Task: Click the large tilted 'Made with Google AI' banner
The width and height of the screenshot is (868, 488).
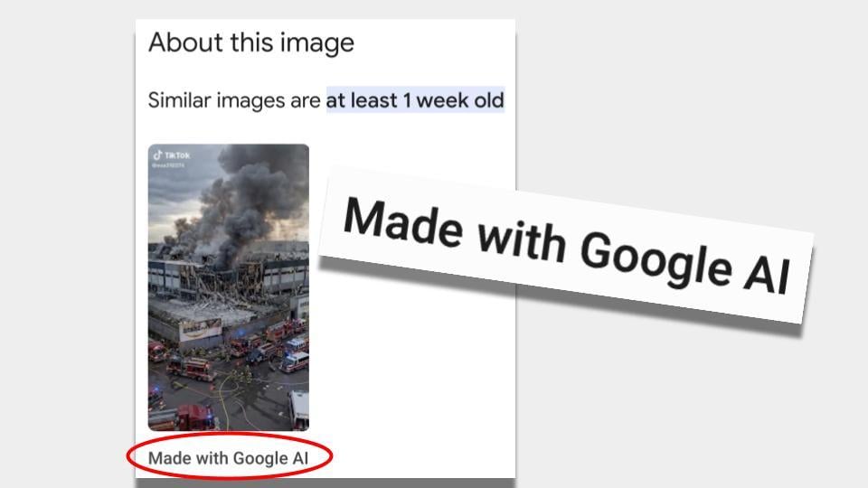Action: coord(564,246)
